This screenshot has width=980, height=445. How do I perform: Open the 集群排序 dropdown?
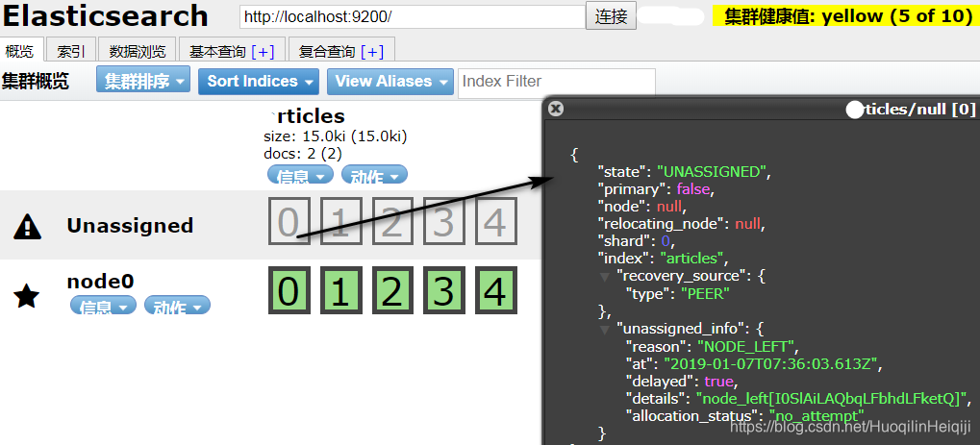143,82
